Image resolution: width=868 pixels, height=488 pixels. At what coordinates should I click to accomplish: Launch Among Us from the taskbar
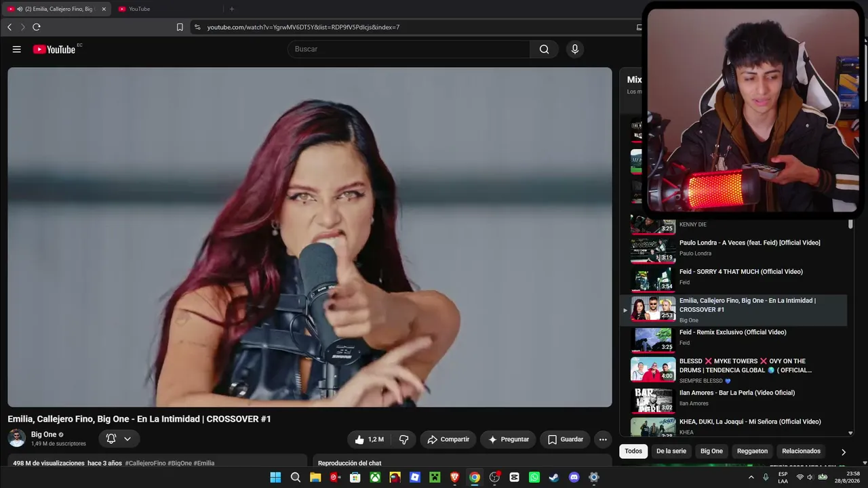tap(395, 477)
